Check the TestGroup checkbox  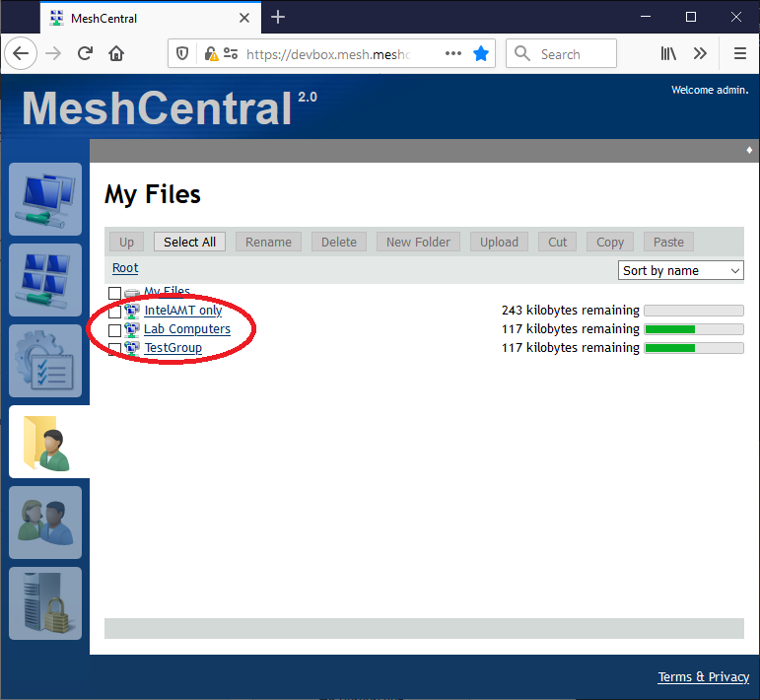(115, 349)
